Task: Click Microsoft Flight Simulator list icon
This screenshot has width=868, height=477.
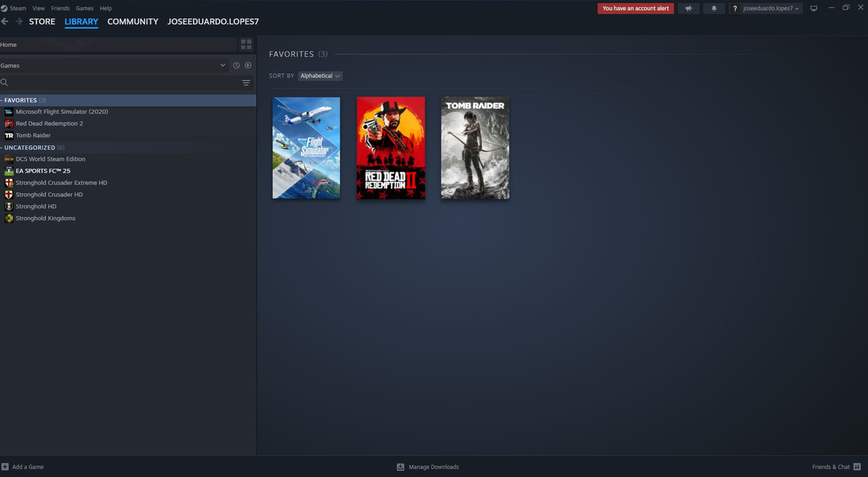Action: pyautogui.click(x=9, y=112)
